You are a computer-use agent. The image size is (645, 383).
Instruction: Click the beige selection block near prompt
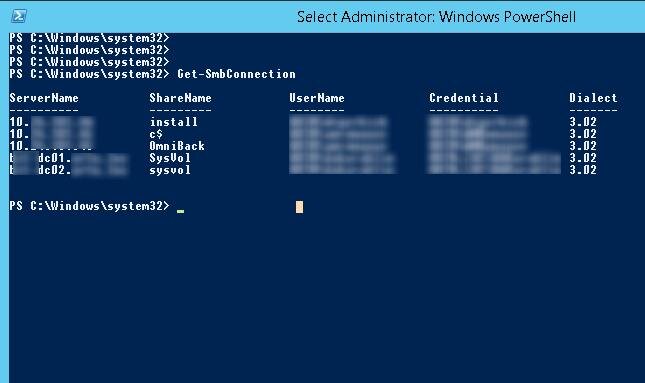click(x=299, y=207)
